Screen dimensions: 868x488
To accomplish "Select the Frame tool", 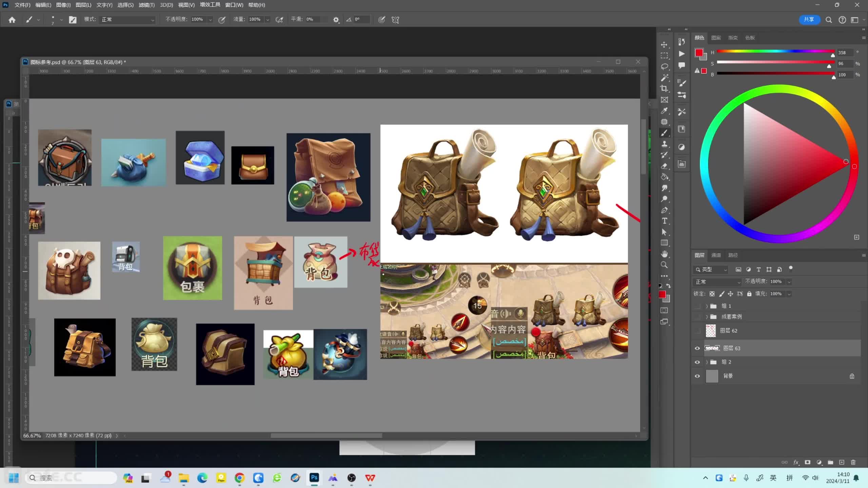I will tap(664, 100).
